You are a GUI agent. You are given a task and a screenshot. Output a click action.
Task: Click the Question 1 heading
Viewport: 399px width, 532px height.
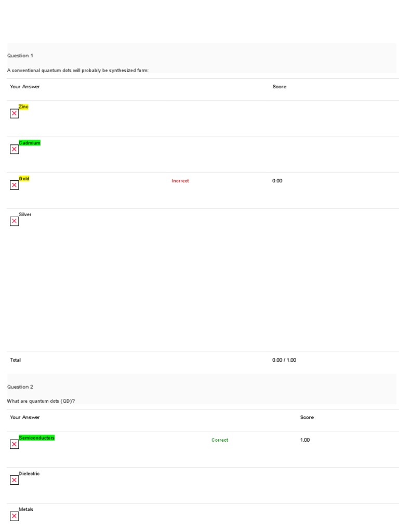coord(20,56)
